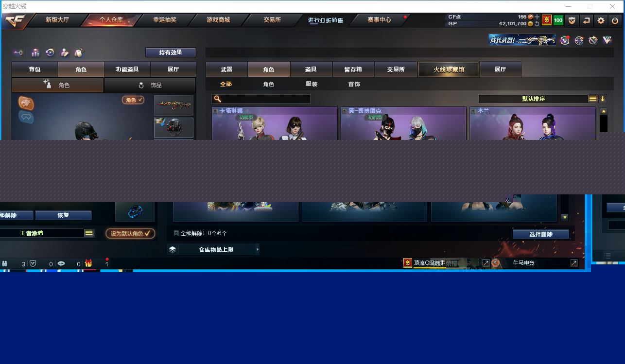Toggle the favorite flag on 卡塔琳娜 card
The image size is (625, 364).
click(x=215, y=111)
